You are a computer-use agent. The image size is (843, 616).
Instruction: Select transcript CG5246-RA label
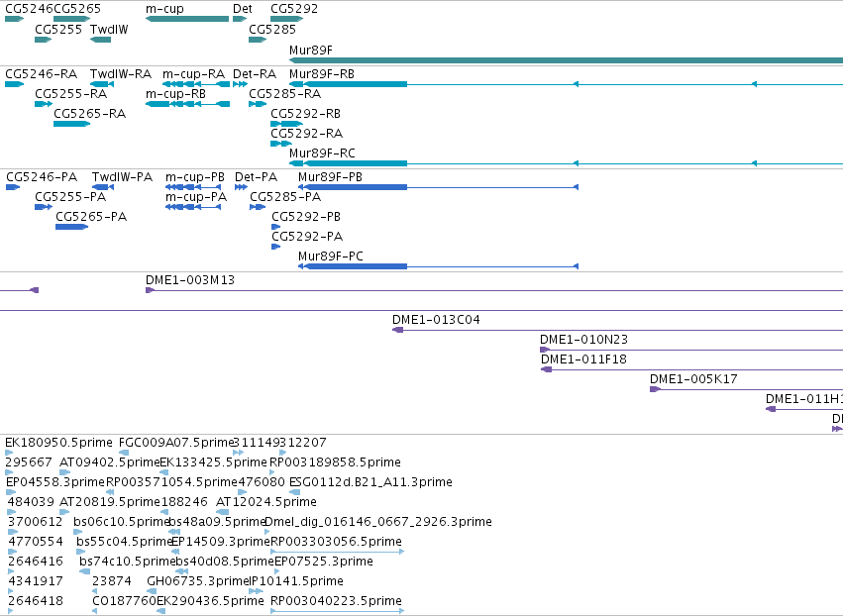(x=41, y=73)
